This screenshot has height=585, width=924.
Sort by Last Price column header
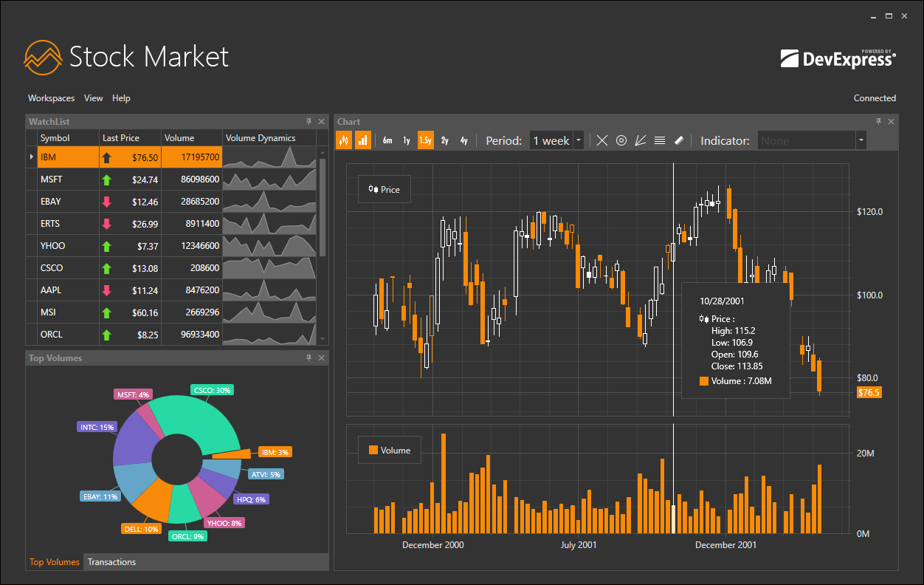(x=130, y=138)
